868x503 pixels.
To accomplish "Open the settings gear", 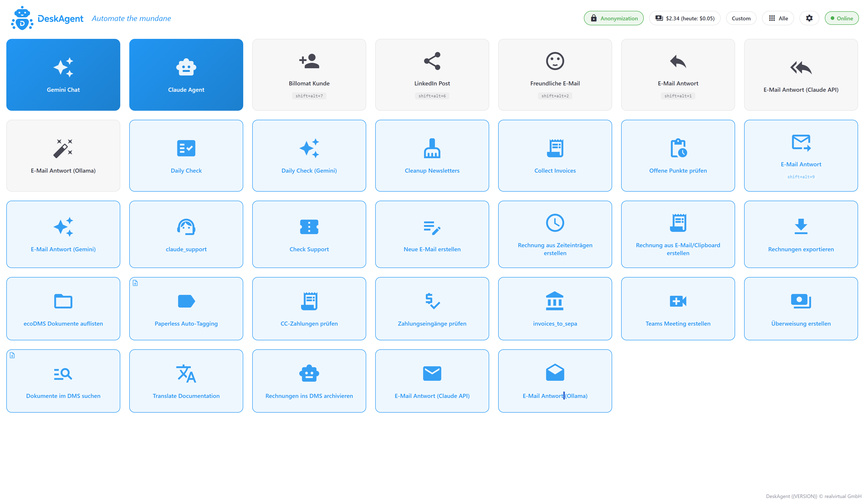I will pyautogui.click(x=809, y=18).
